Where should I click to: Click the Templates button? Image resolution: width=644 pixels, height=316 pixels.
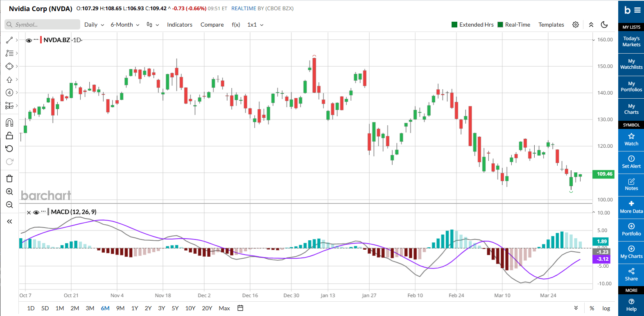551,25
